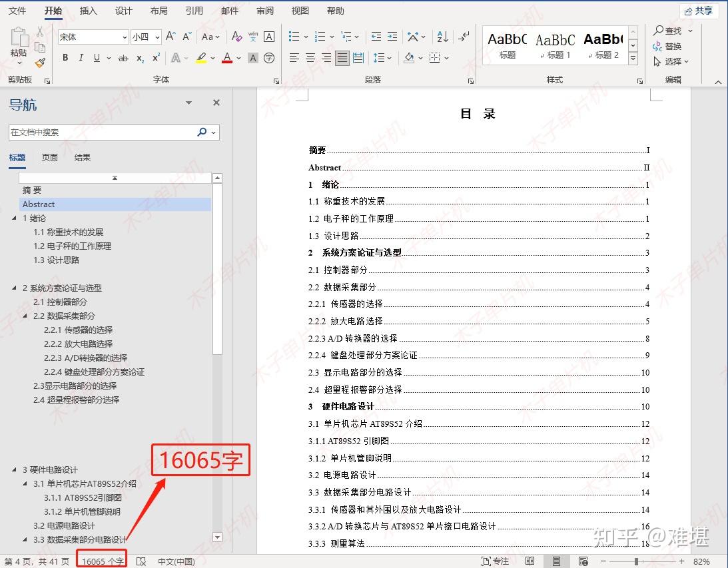Jump to 1.2 电子秤的工作原理 heading

click(x=72, y=246)
